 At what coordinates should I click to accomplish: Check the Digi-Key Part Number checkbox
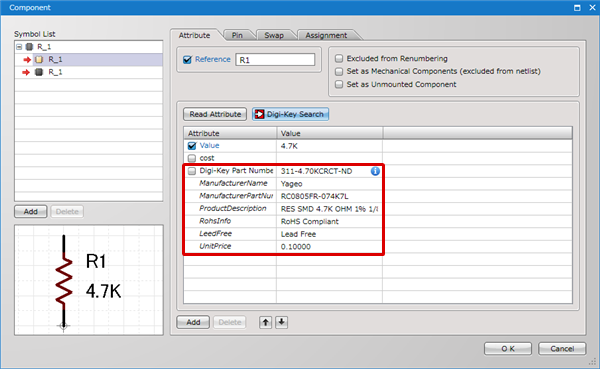[192, 171]
